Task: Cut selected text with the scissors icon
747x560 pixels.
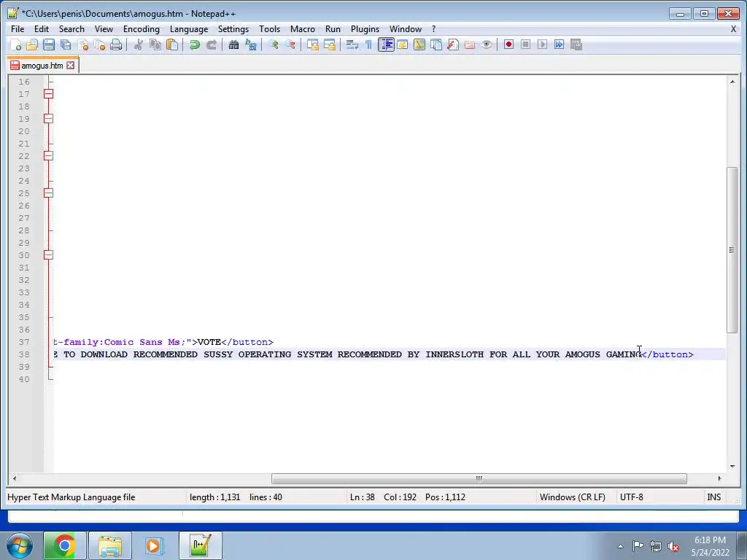Action: [x=138, y=44]
